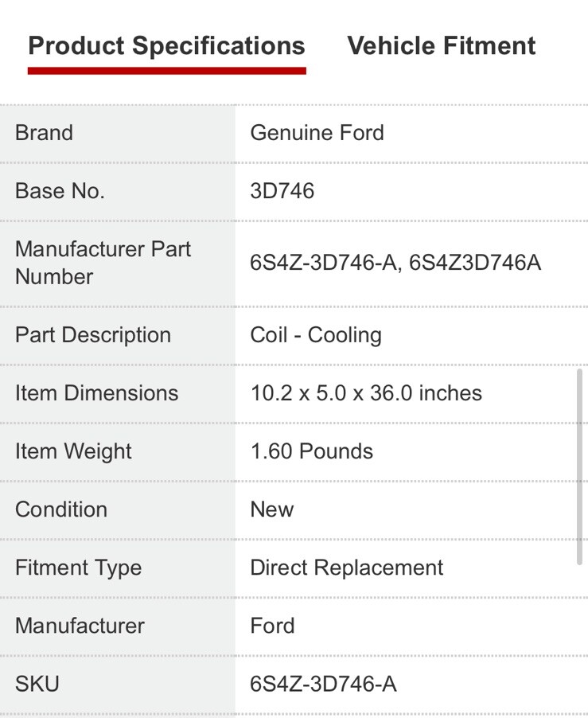
Task: Click the Item Weight label
Action: (x=73, y=451)
